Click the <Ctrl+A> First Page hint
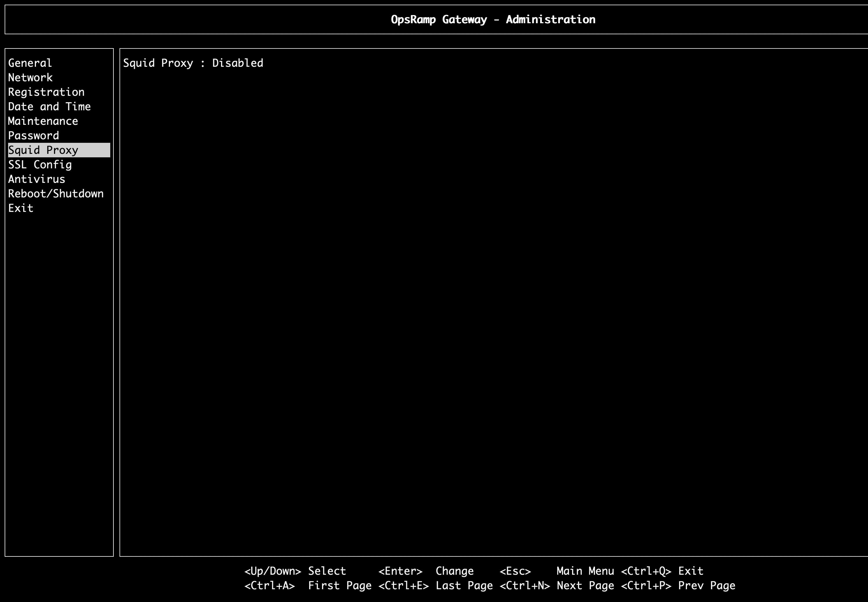This screenshot has width=868, height=602. tap(308, 586)
